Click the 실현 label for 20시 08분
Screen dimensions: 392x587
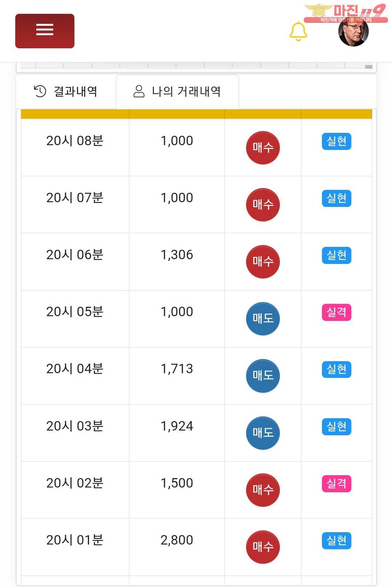336,141
